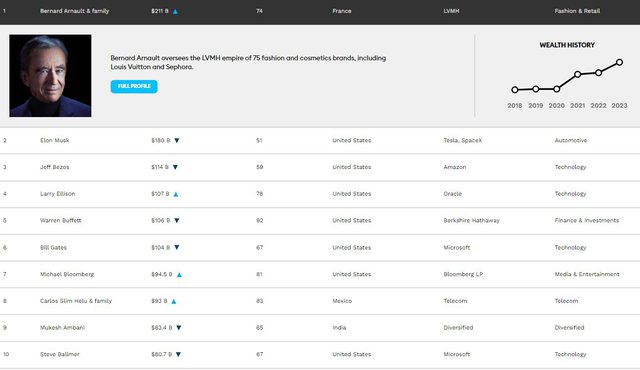The width and height of the screenshot is (640, 370).
Task: Click the Amazon source cell
Action: coord(455,167)
